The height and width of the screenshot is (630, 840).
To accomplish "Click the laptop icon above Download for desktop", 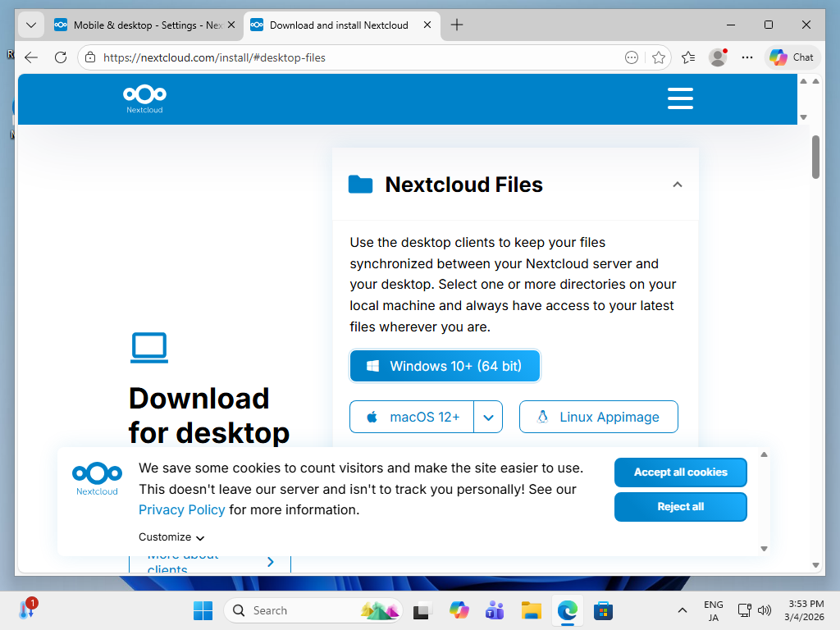I will 149,348.
